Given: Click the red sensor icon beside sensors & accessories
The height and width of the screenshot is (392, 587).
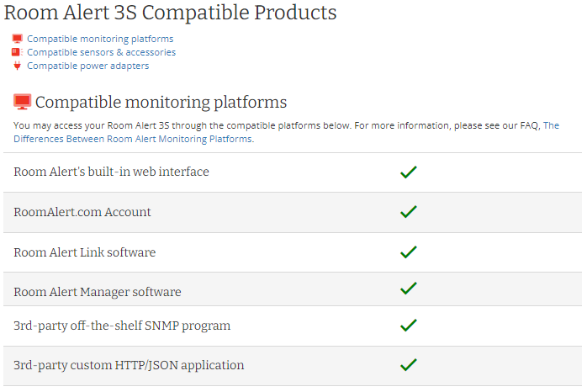Looking at the screenshot, I should click(x=17, y=52).
